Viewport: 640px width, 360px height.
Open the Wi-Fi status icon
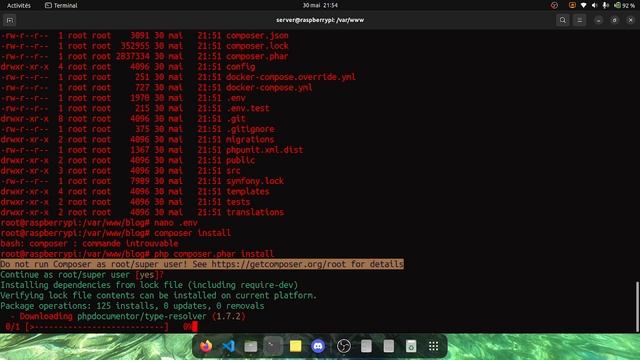pyautogui.click(x=584, y=5)
